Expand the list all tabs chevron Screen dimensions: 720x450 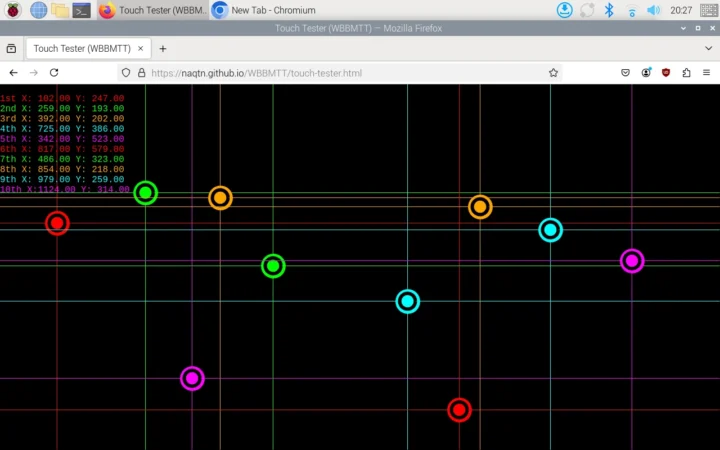point(708,48)
